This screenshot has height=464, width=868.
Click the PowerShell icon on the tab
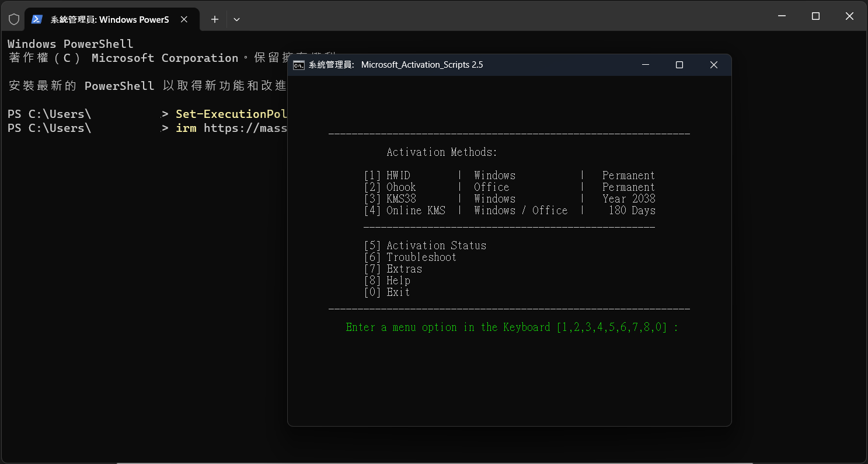click(37, 19)
